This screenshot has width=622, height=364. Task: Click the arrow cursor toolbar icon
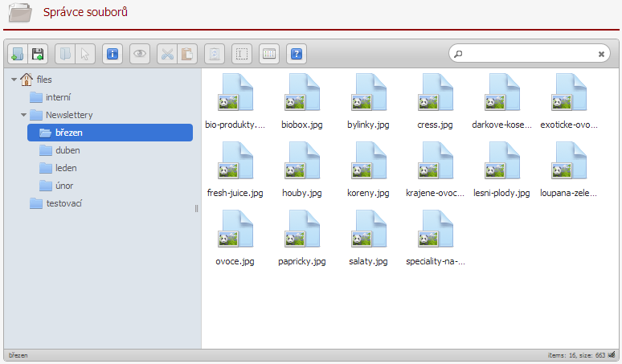(85, 54)
